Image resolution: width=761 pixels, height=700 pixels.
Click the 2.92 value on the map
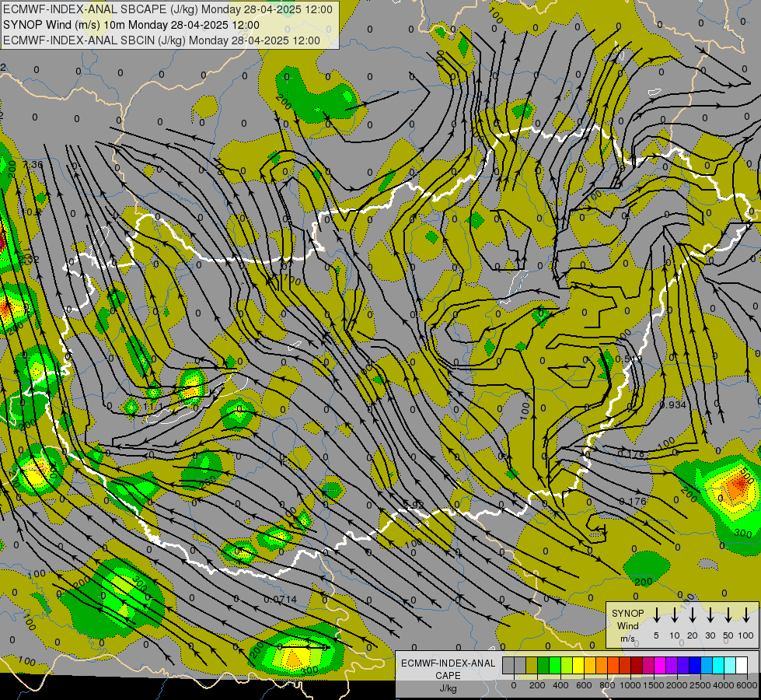(414, 506)
